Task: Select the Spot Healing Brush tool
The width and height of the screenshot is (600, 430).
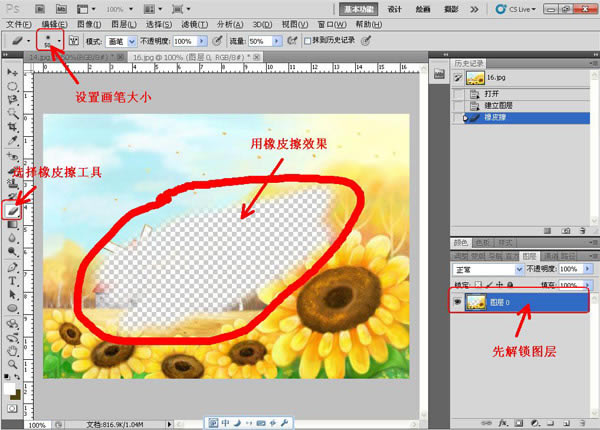Action: coord(12,156)
